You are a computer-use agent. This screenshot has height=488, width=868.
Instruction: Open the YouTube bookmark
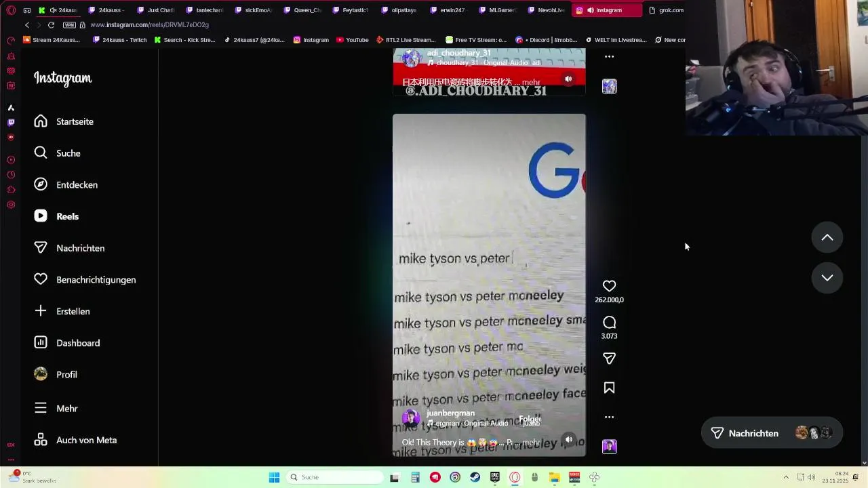click(352, 40)
